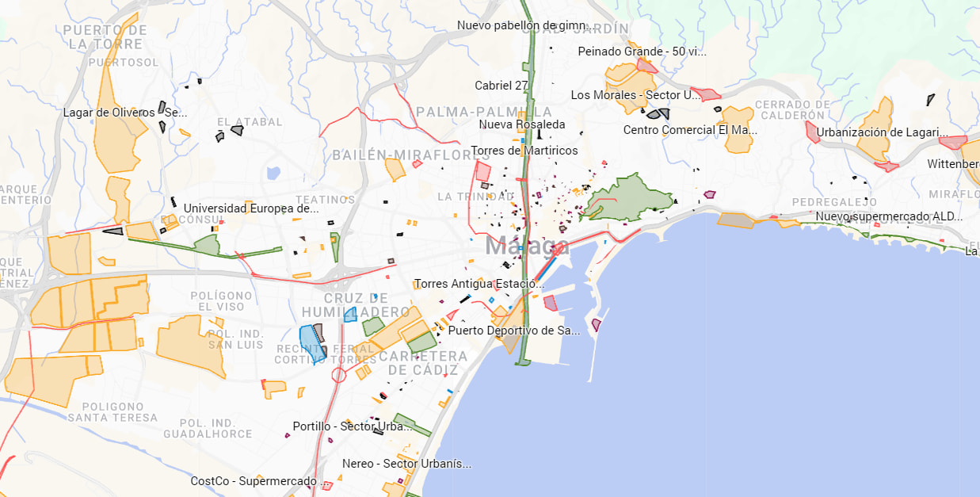Select the red circle roundabout marker
The width and height of the screenshot is (980, 497).
point(339,375)
